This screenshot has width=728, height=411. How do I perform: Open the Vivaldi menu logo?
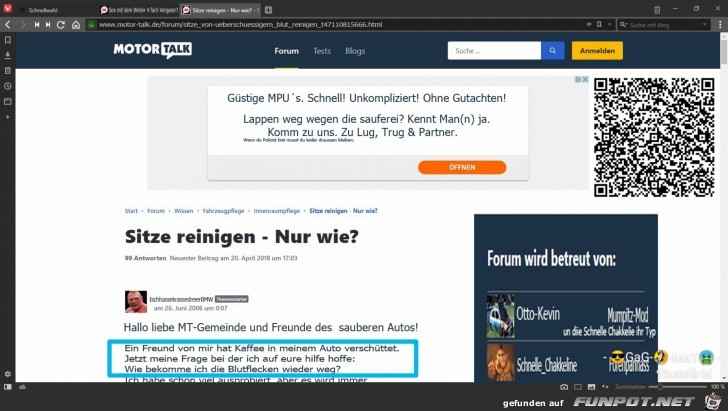(8, 8)
